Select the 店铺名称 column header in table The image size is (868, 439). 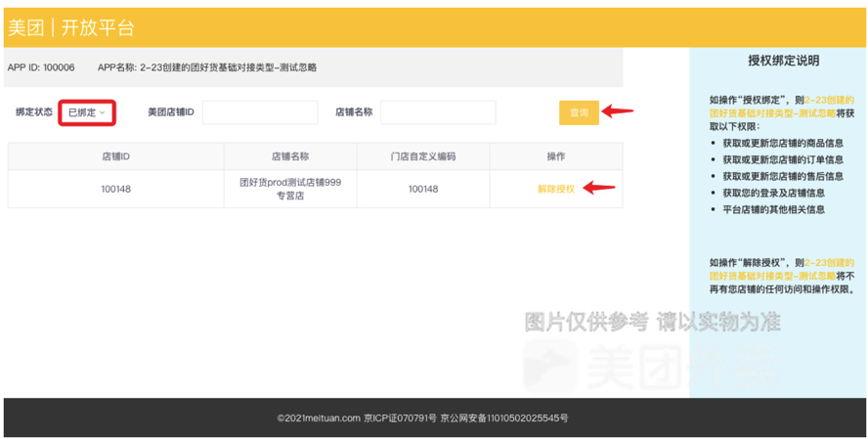point(290,156)
